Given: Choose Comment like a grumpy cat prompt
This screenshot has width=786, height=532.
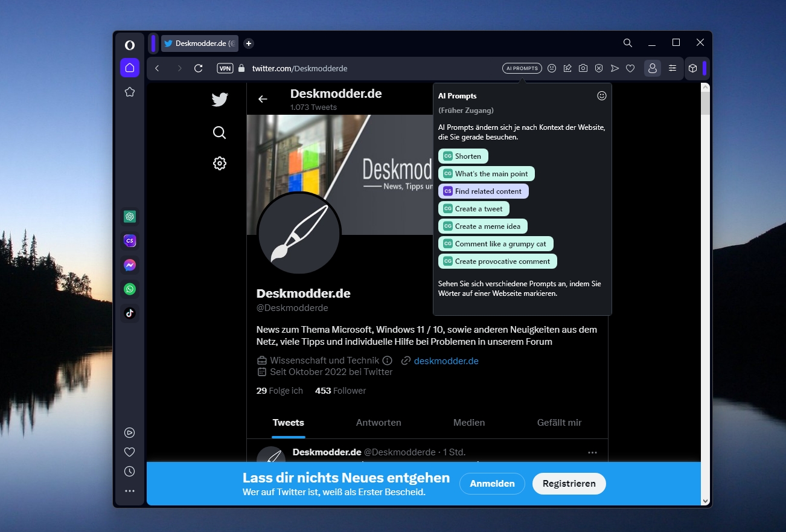Looking at the screenshot, I should click(x=496, y=243).
